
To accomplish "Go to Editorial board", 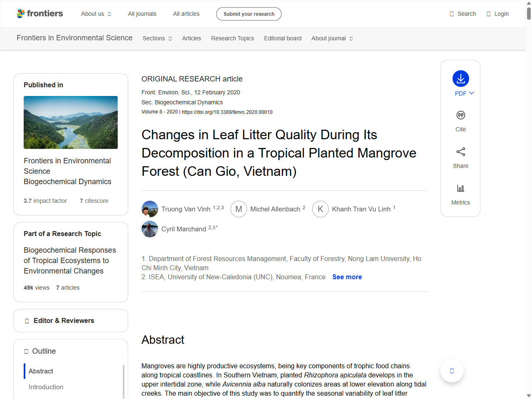I will coord(283,38).
